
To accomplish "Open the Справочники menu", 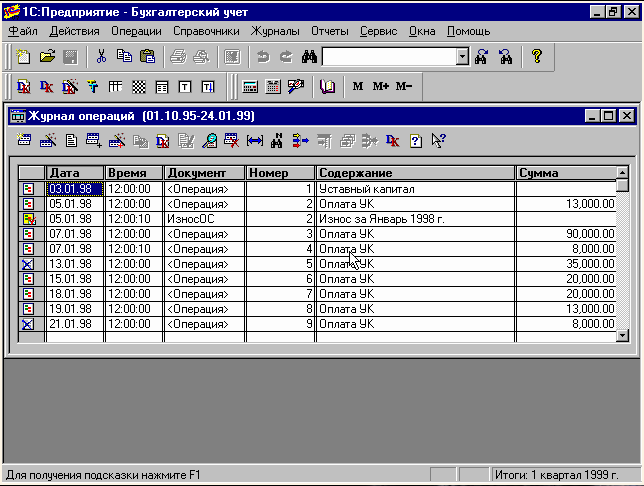I will click(x=206, y=31).
